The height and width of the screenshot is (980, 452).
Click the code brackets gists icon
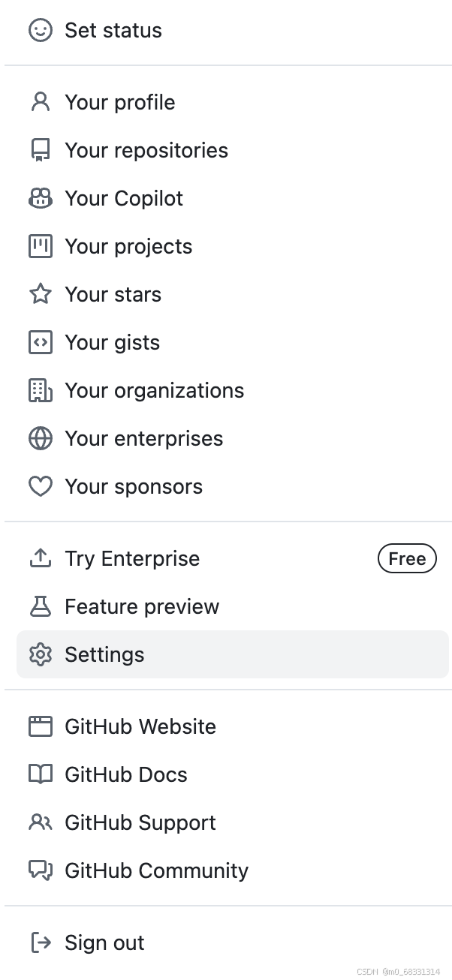click(41, 342)
